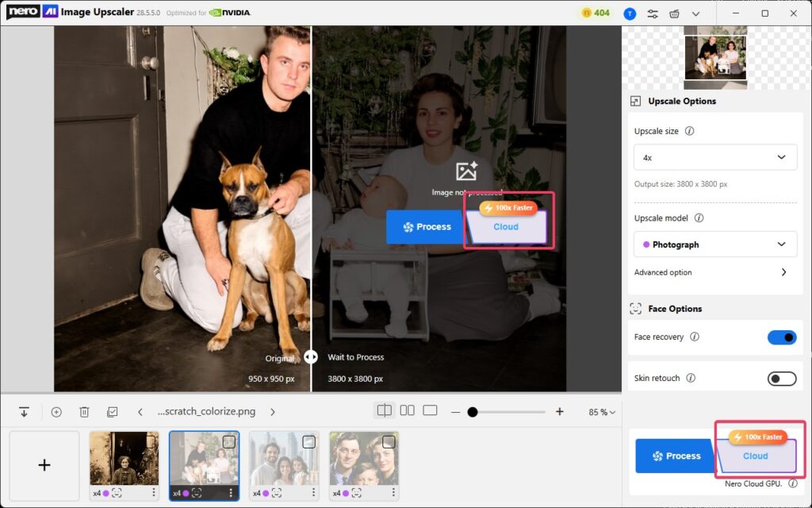Tick the checkbox on the last thumbnail
The width and height of the screenshot is (812, 508).
pyautogui.click(x=389, y=441)
